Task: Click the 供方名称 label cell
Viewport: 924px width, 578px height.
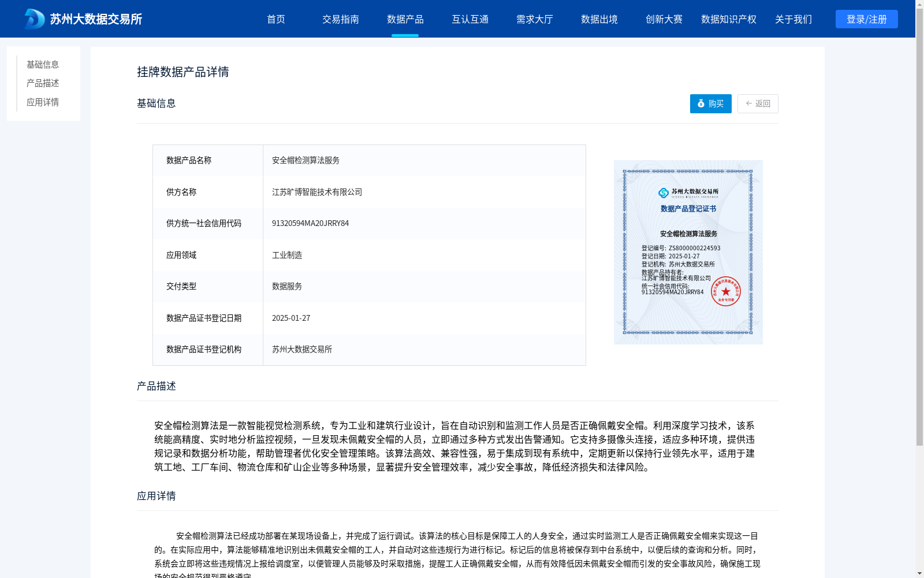Action: coord(208,192)
